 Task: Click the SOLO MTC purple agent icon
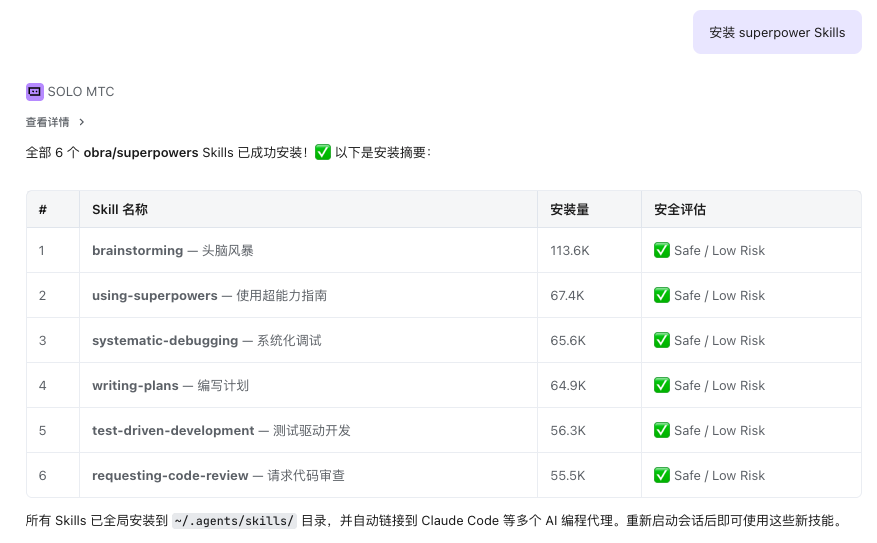coord(35,92)
